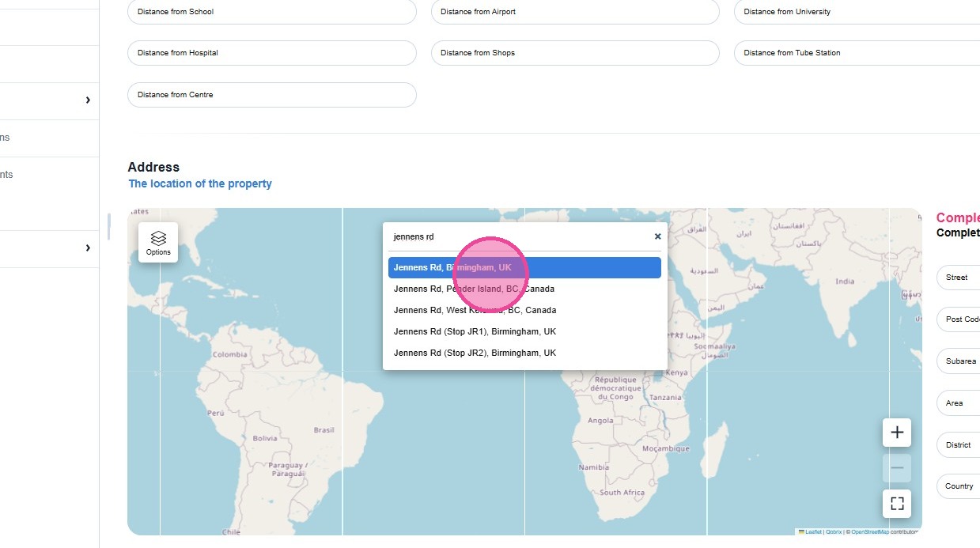Image resolution: width=980 pixels, height=548 pixels.
Task: Select Jennens Rd (Stop JR2) suggestion
Action: pyautogui.click(x=524, y=353)
